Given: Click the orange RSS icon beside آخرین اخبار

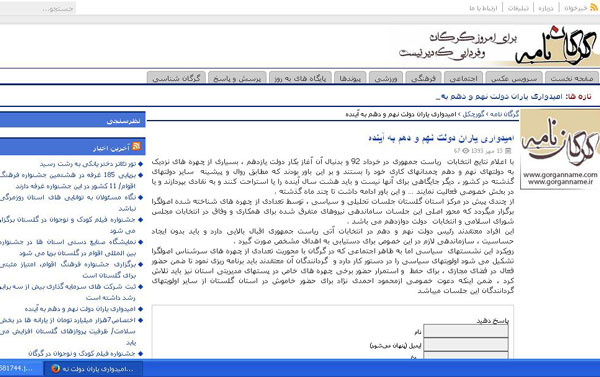Looking at the screenshot, I should (136, 146).
